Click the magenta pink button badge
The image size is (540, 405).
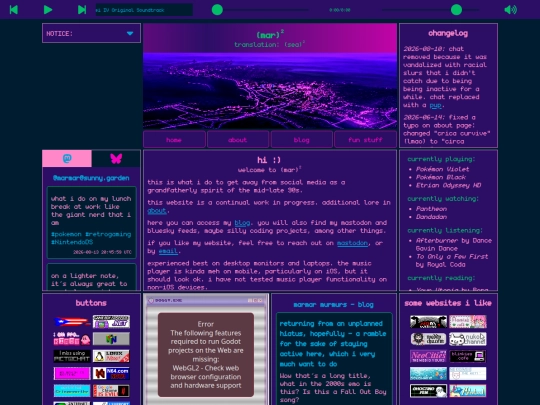[x=72, y=373]
